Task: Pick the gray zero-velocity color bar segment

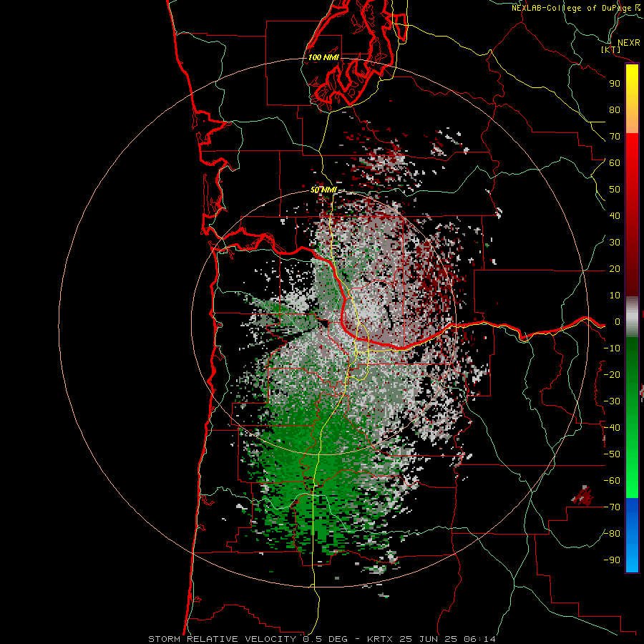Action: (633, 317)
